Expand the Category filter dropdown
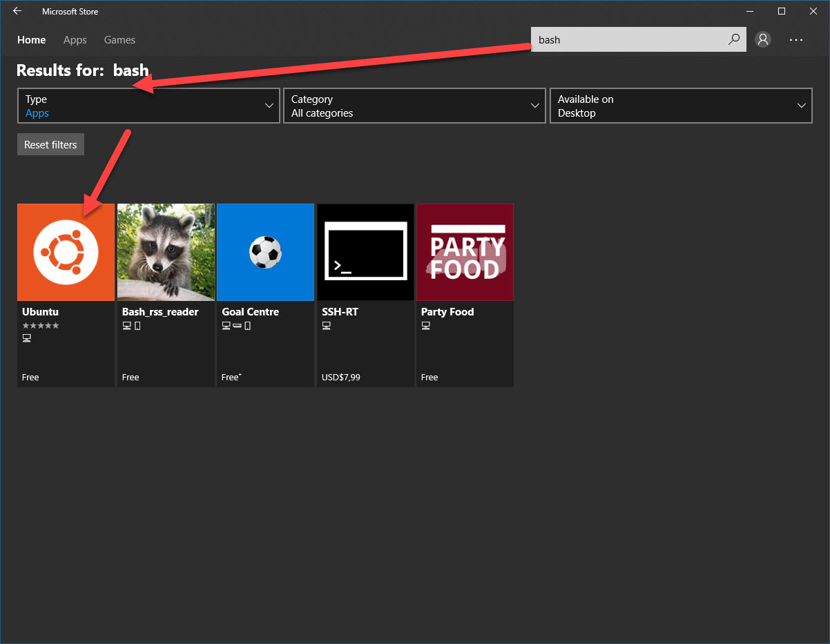The height and width of the screenshot is (644, 830). tap(414, 106)
